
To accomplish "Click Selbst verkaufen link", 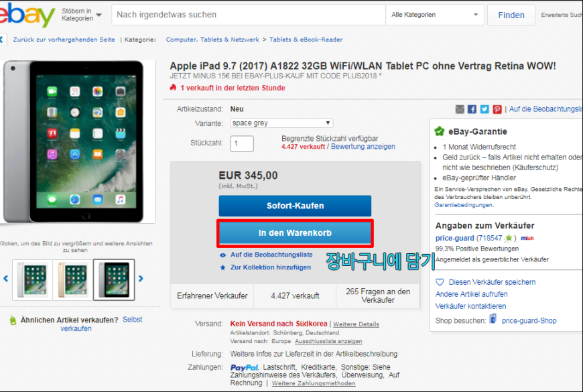I will (101, 324).
